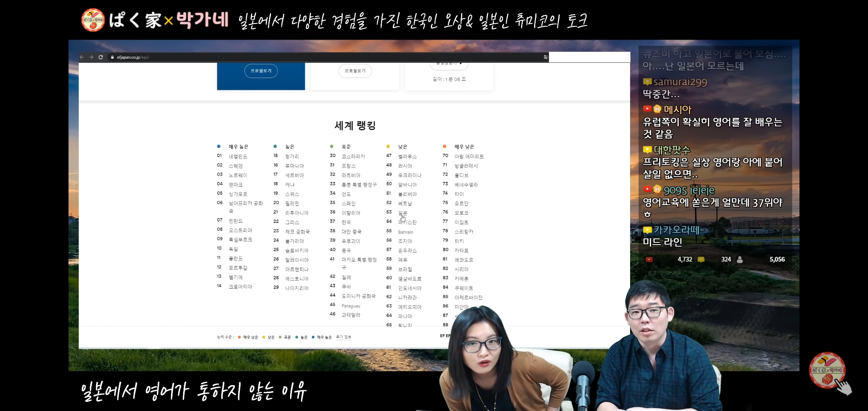Click the blue 매우 높은 legend dot in header
This screenshot has width=868, height=411.
219,147
